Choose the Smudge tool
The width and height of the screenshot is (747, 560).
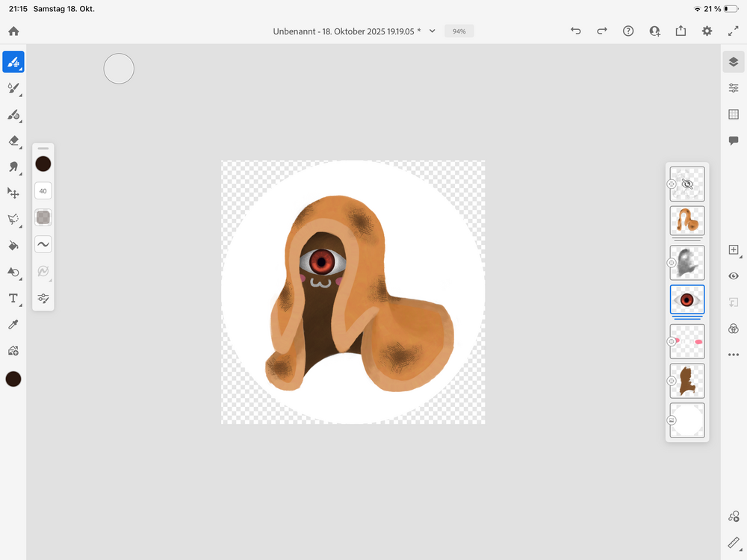pyautogui.click(x=13, y=167)
